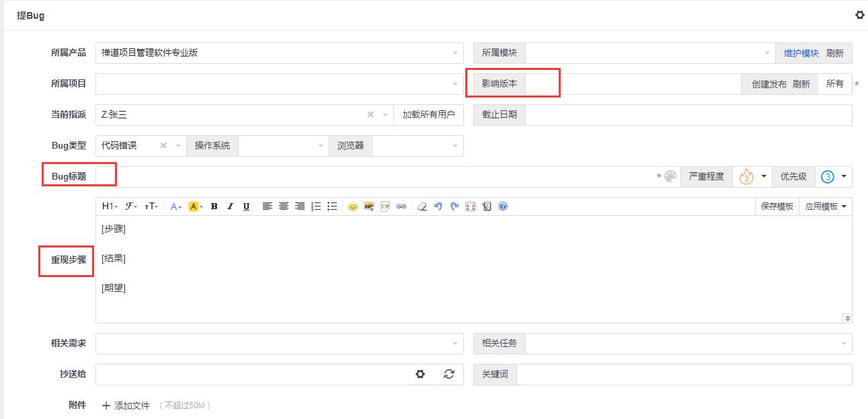Click the 截止日期 deadline input field
868x419 pixels.
[688, 114]
